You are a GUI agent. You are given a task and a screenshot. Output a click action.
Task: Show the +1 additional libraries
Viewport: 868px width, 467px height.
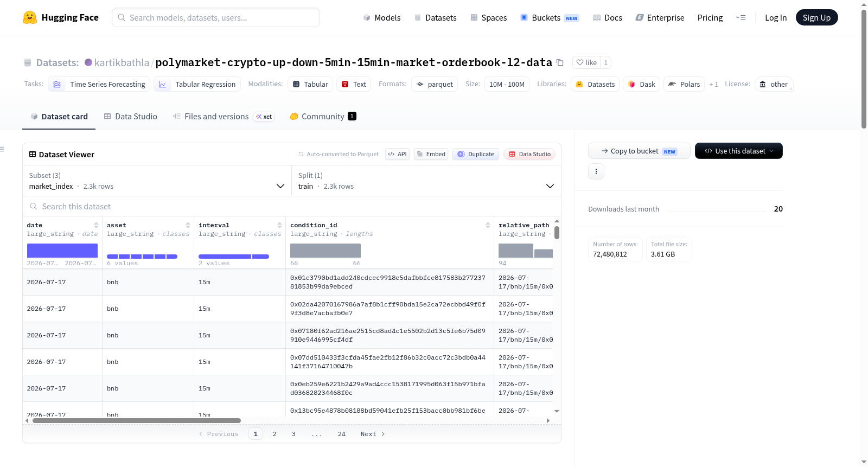tap(713, 84)
